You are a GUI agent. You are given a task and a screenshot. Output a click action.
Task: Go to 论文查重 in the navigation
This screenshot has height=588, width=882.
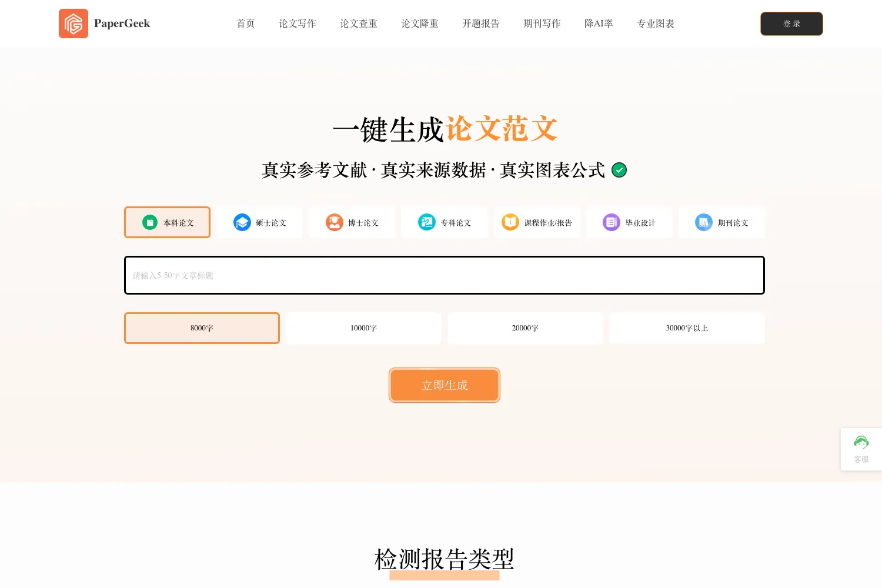[359, 24]
